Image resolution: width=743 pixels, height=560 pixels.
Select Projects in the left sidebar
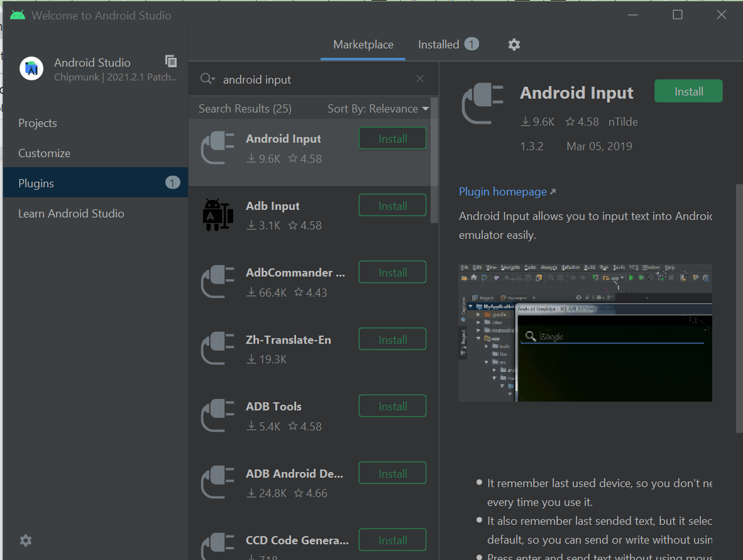pos(36,123)
